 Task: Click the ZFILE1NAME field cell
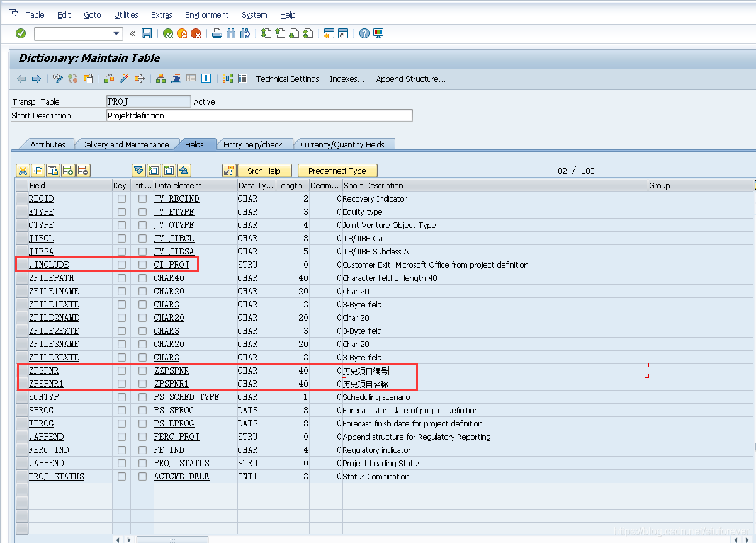pos(70,291)
